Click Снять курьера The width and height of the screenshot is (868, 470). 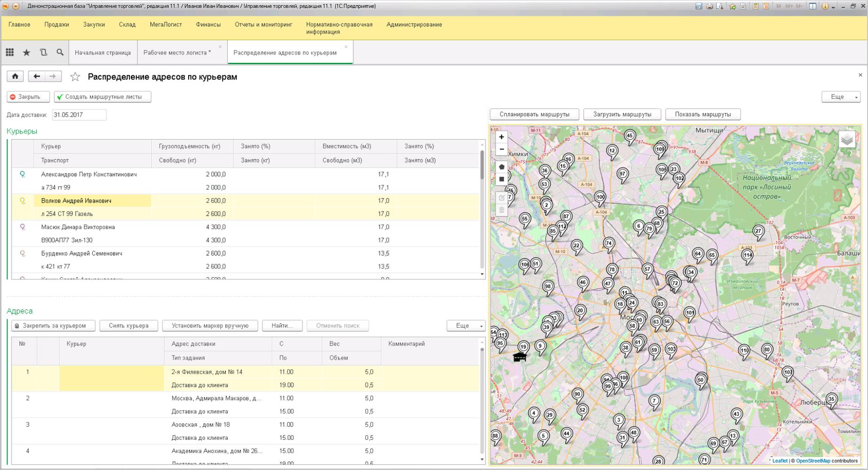128,325
